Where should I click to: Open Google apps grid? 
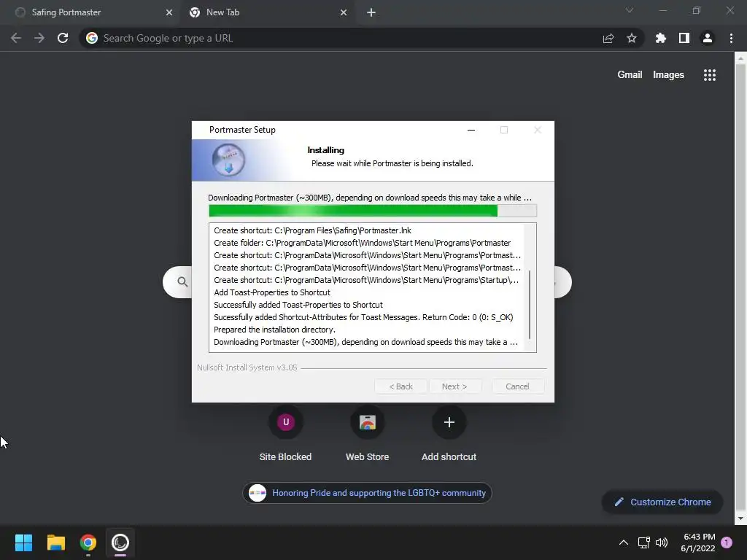tap(710, 75)
